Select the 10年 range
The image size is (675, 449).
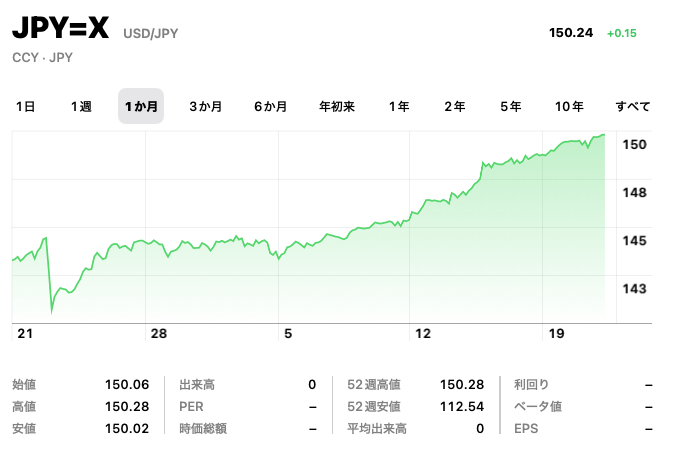click(570, 106)
